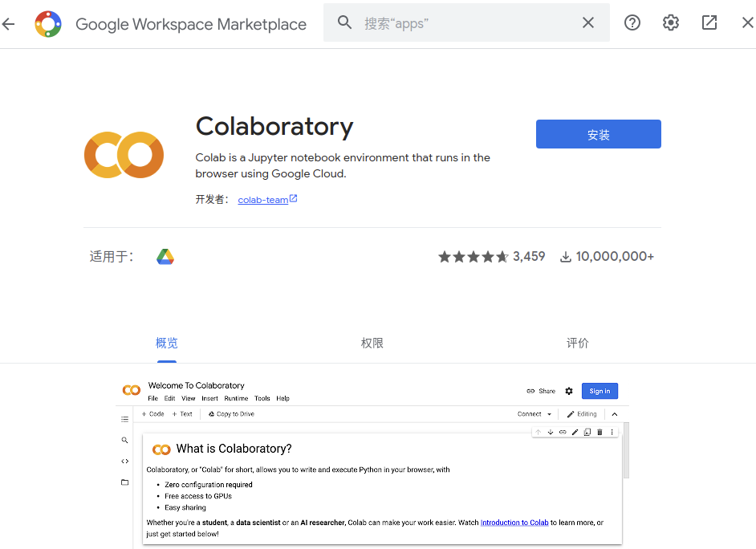This screenshot has height=549, width=756.
Task: Go back with the left arrow icon
Action: pyautogui.click(x=8, y=23)
